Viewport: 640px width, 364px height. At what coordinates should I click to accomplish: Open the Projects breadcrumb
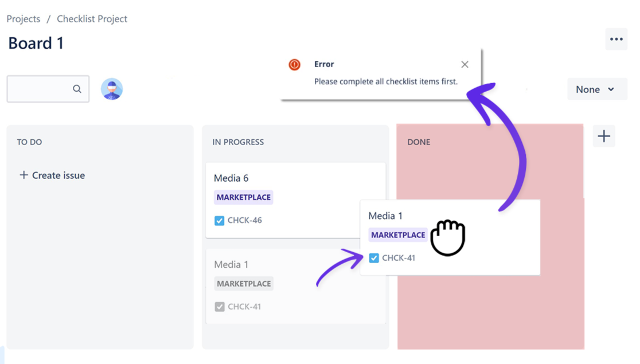point(24,19)
